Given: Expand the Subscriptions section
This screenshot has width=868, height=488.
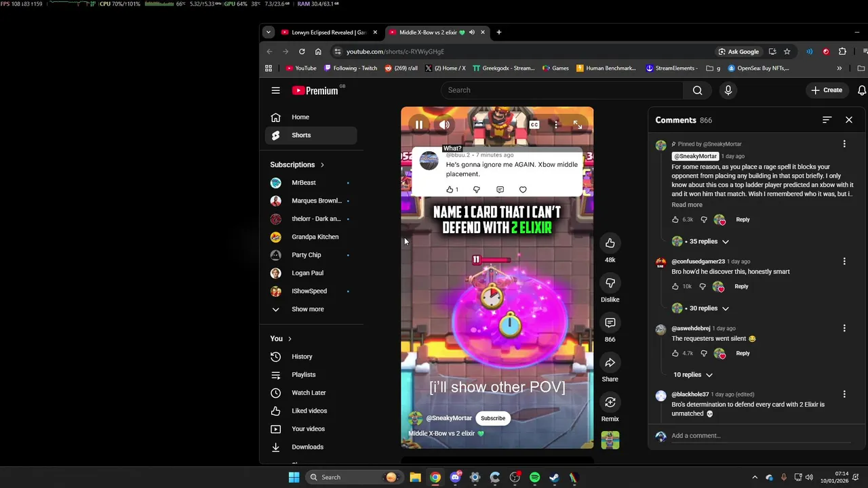Looking at the screenshot, I should [x=297, y=165].
